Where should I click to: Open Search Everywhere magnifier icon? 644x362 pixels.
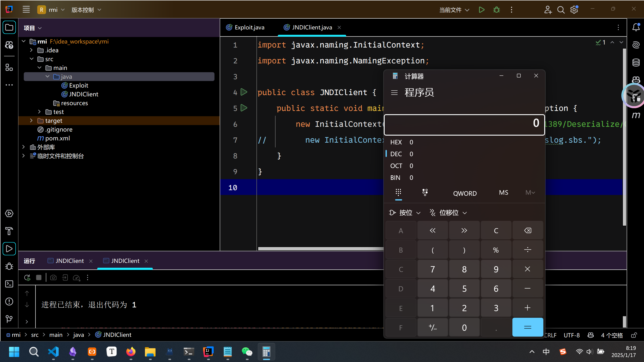tap(561, 10)
